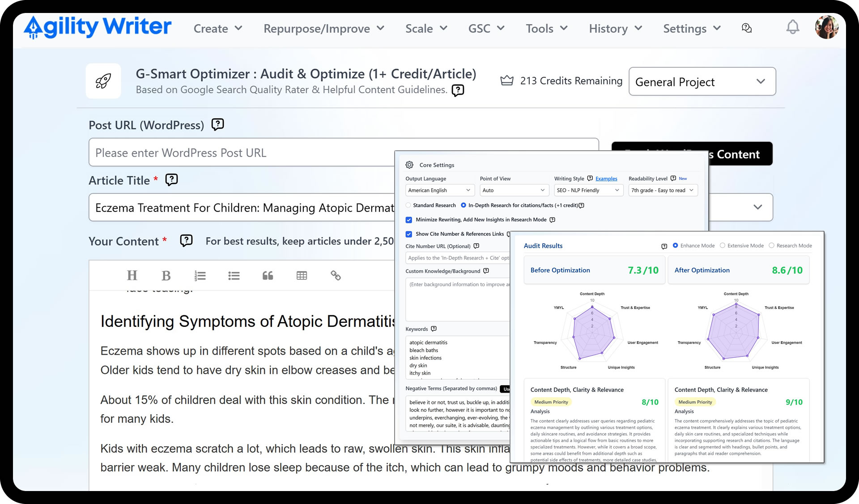
Task: Expand dropdown right of Article Title field
Action: (757, 207)
